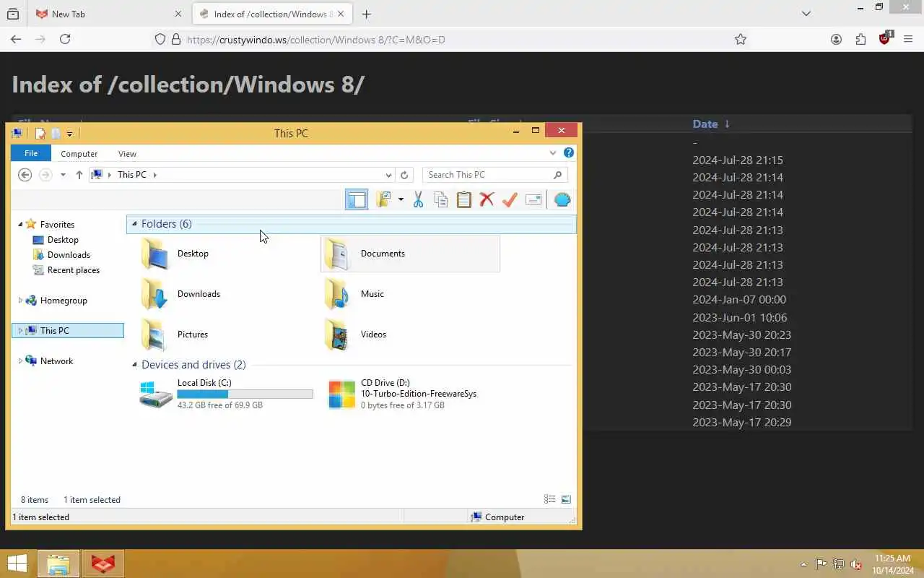Open a new browser tab with plus
924x578 pixels.
(x=366, y=14)
